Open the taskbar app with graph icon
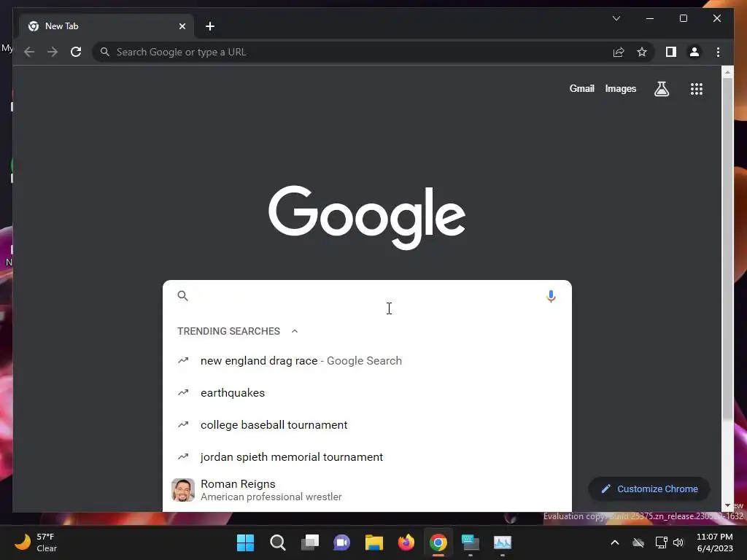The image size is (747, 560). click(x=502, y=542)
